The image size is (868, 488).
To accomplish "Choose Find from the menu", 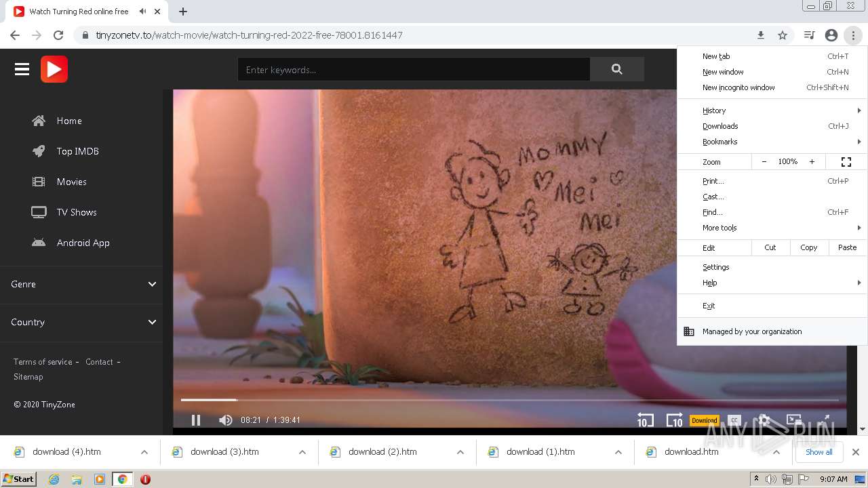I will (772, 212).
